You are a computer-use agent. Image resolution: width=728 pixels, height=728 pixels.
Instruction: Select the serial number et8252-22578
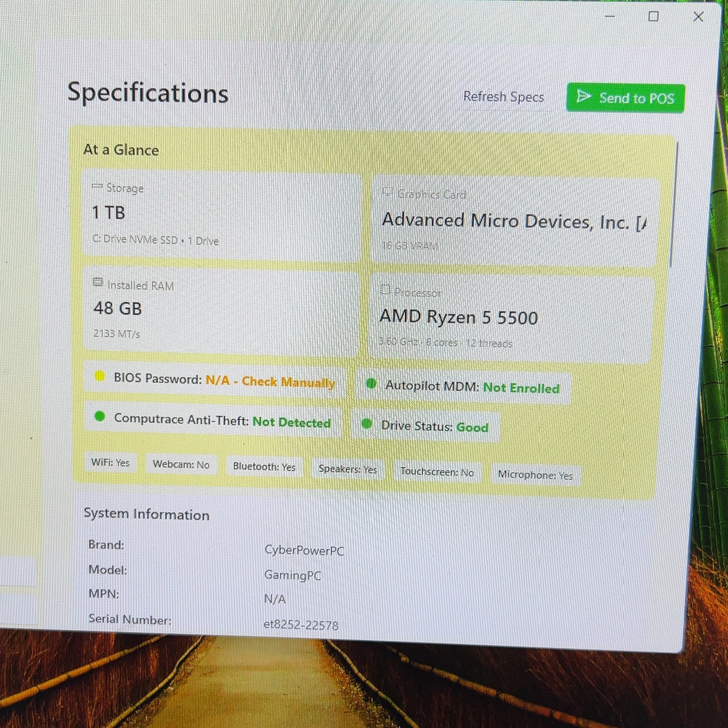click(x=301, y=624)
